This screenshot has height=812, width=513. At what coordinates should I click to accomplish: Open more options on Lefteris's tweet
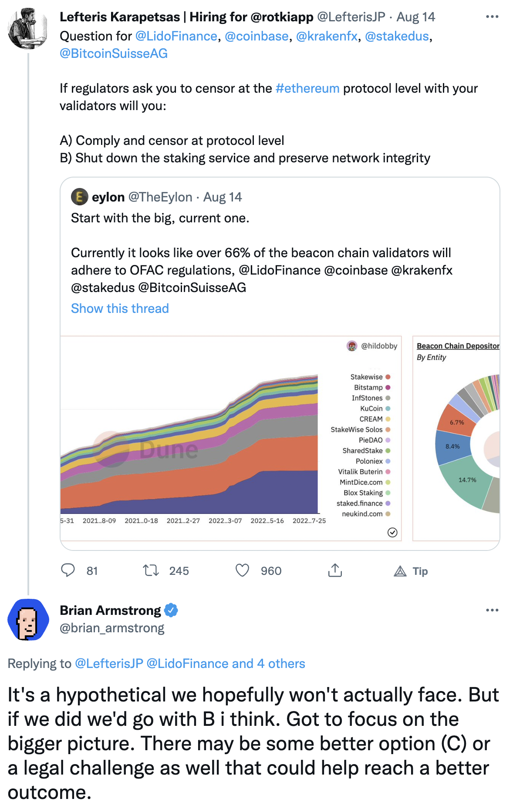pyautogui.click(x=492, y=17)
